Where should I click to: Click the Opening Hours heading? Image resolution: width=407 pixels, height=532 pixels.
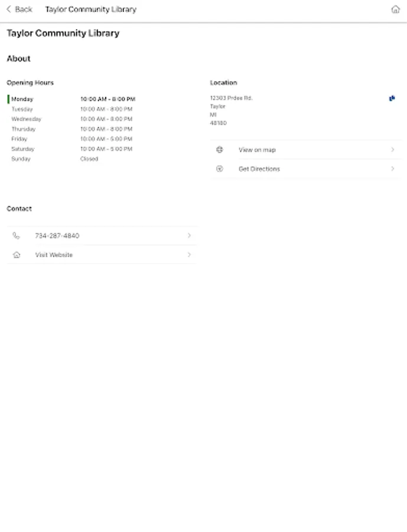click(30, 83)
